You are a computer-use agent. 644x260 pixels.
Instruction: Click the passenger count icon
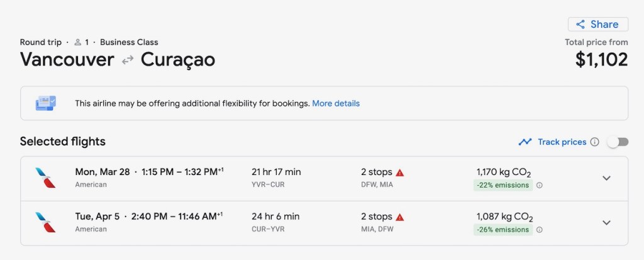tap(77, 43)
